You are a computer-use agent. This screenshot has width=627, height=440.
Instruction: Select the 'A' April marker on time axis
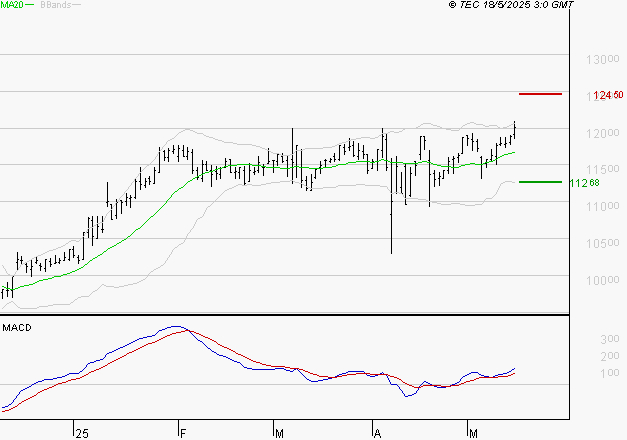point(377,433)
